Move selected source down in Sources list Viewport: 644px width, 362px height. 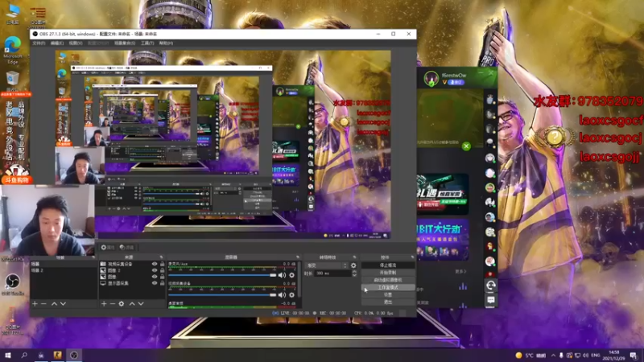141,304
